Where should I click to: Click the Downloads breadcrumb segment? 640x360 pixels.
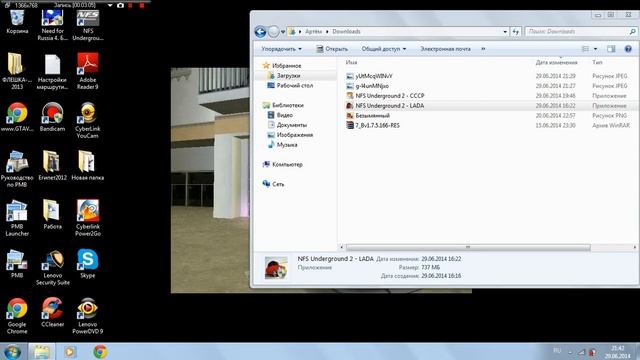(x=346, y=31)
